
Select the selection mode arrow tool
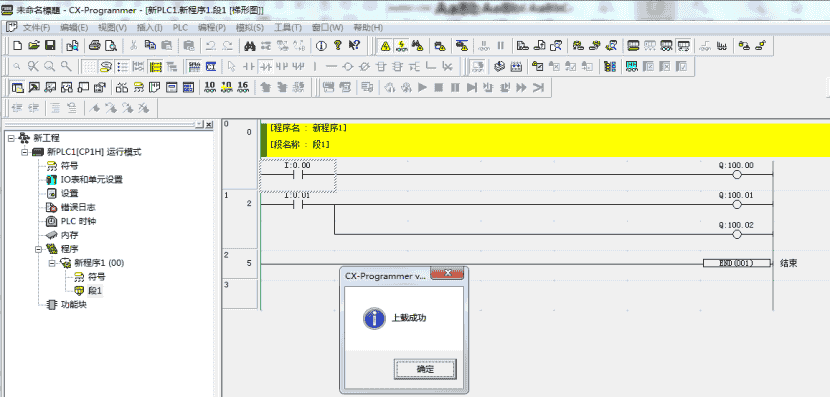(x=231, y=66)
